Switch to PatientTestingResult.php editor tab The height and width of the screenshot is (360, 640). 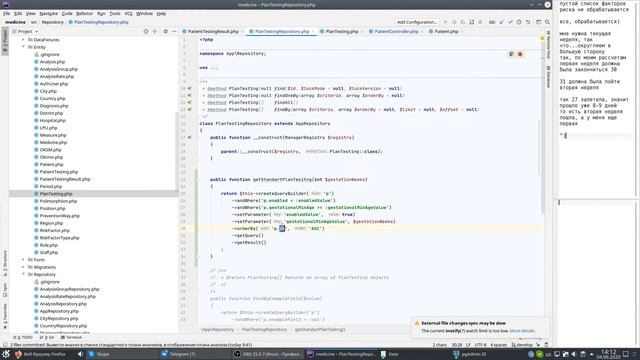click(x=213, y=31)
